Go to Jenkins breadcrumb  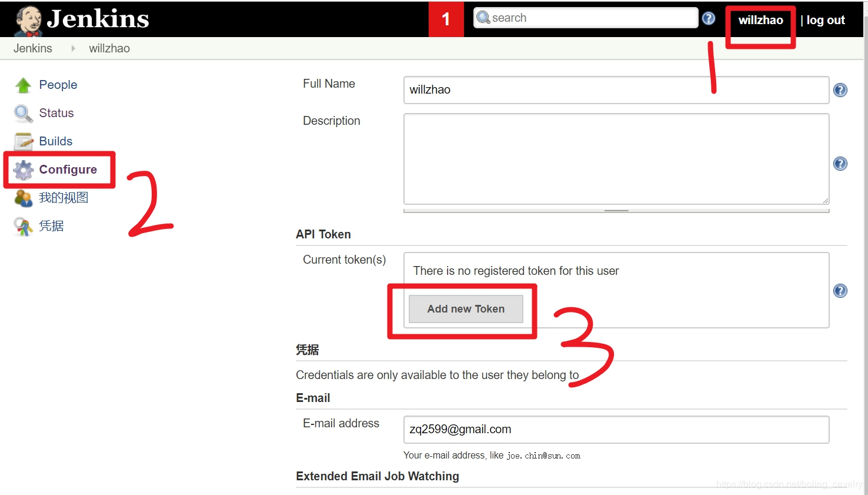click(33, 48)
